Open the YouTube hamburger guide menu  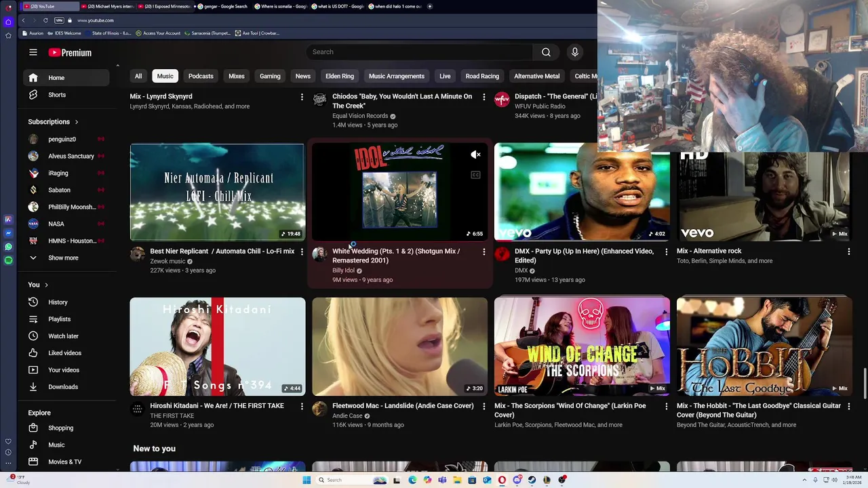click(x=33, y=52)
